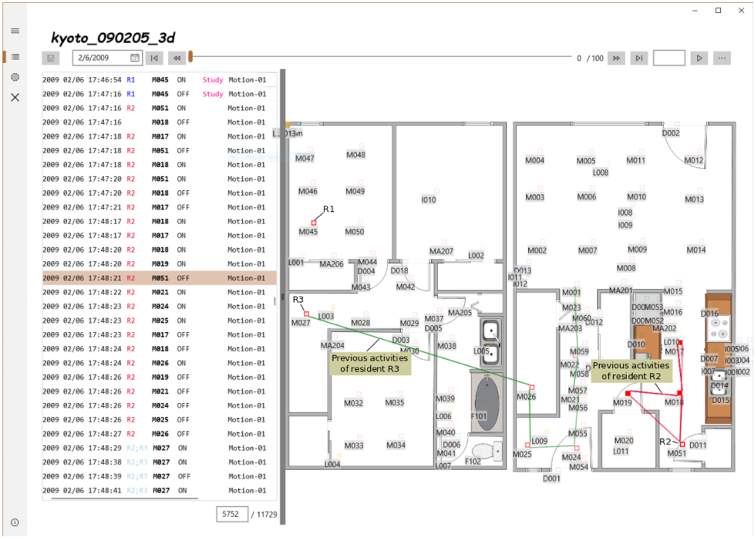This screenshot has height=539, width=756.
Task: Select row 17:48:22 M021 ON
Action: 159,292
